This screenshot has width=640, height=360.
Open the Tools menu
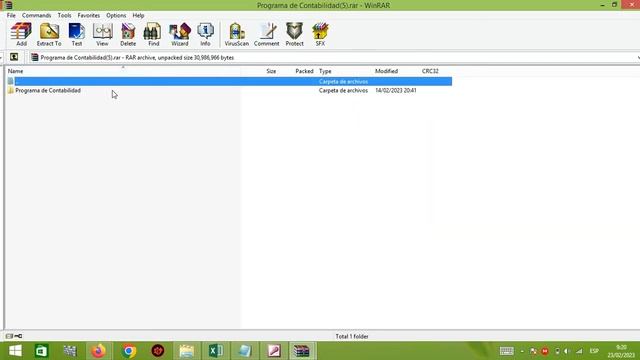(64, 15)
